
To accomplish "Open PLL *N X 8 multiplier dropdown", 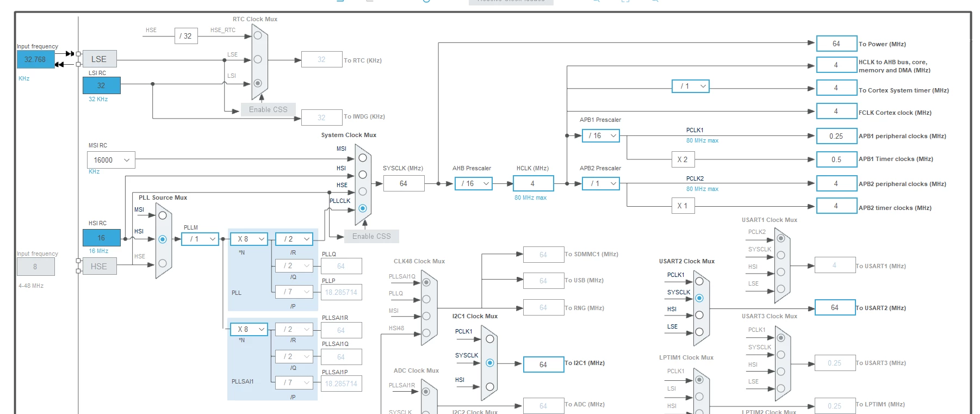I will coord(249,239).
